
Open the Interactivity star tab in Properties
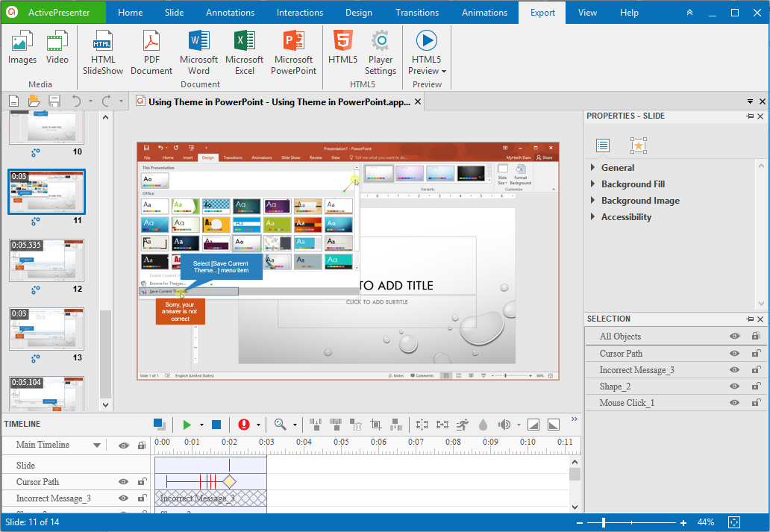click(x=639, y=145)
